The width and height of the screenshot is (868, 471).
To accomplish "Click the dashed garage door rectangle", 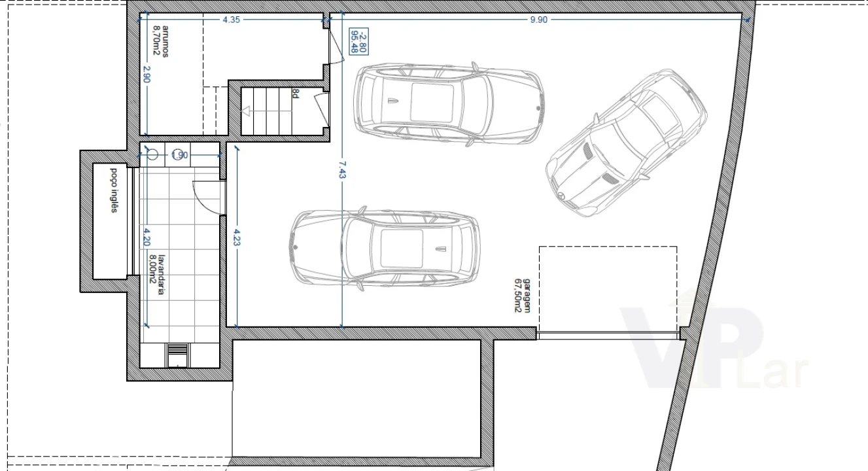I will pos(608,288).
